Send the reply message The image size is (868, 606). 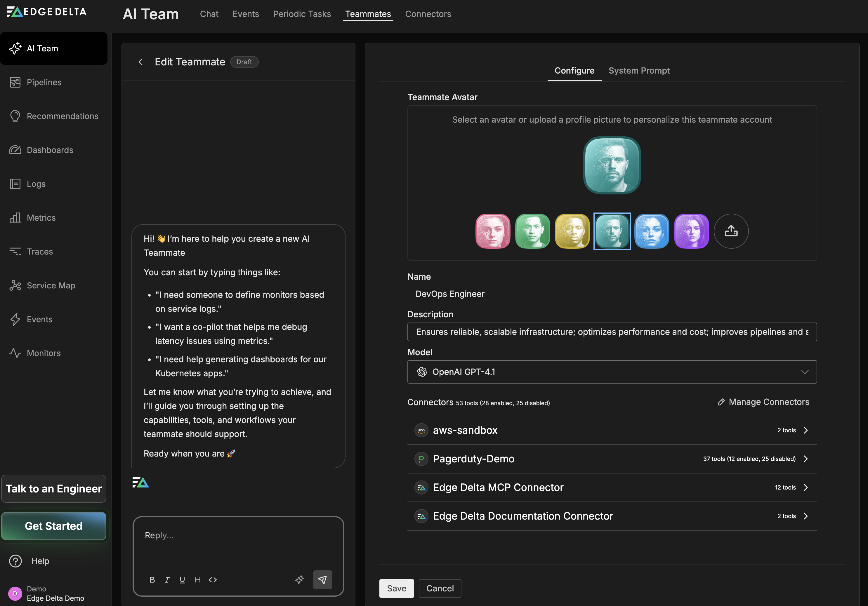[322, 579]
